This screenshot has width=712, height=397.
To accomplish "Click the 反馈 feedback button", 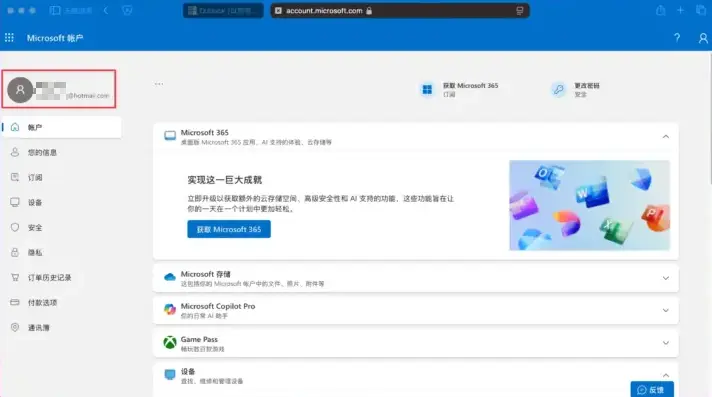I will pyautogui.click(x=652, y=389).
